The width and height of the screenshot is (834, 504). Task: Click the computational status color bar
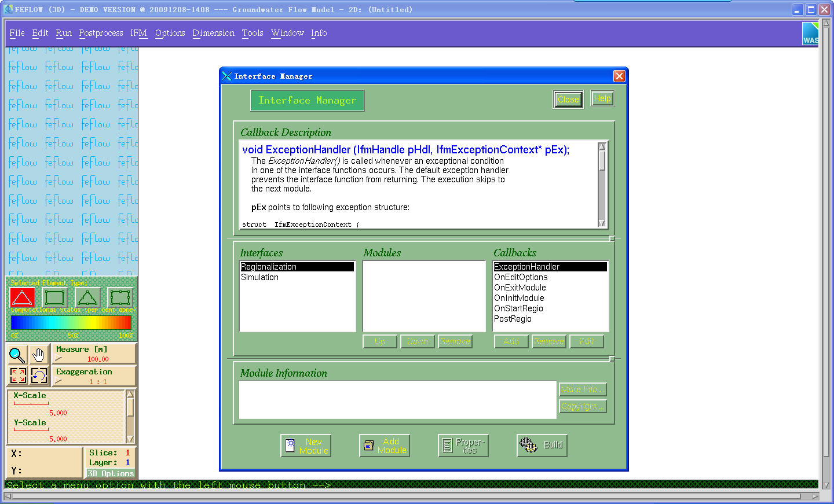71,322
